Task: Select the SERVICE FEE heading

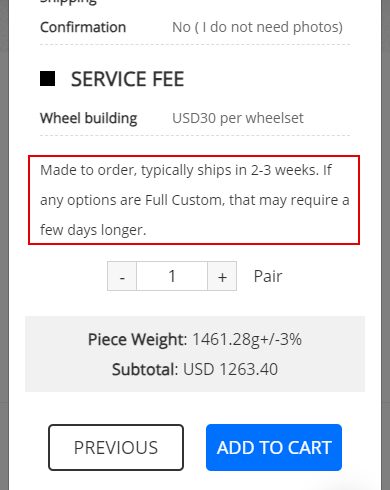Action: coord(127,79)
